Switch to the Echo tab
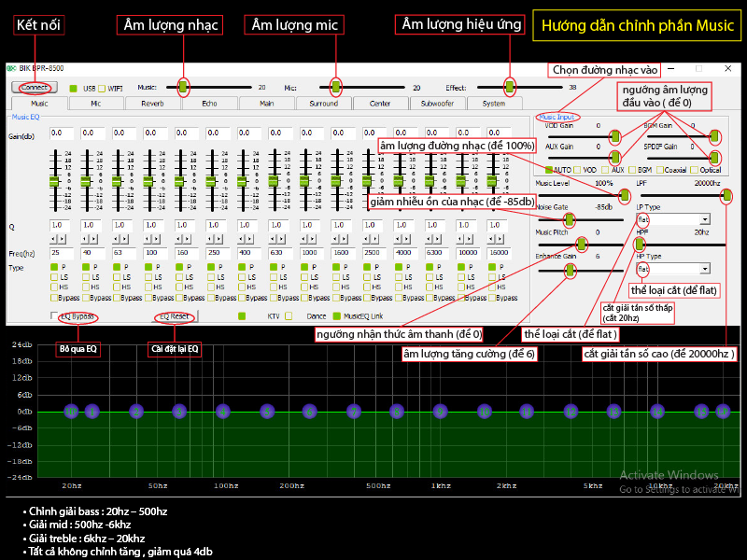The image size is (747, 560). [209, 104]
